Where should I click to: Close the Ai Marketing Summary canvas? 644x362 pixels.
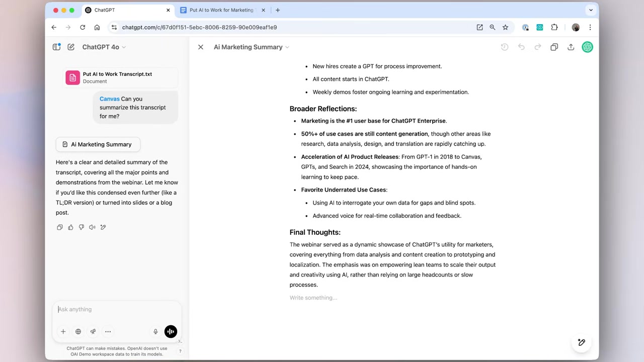(201, 47)
